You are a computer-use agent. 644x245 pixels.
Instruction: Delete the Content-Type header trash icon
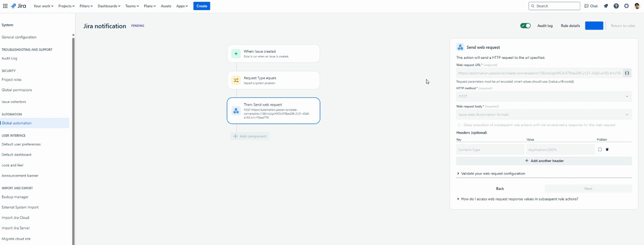(x=607, y=150)
